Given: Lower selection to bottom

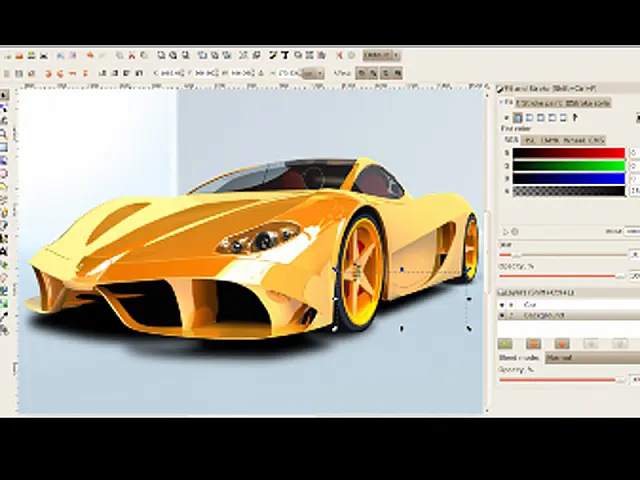Looking at the screenshot, I should tap(102, 73).
